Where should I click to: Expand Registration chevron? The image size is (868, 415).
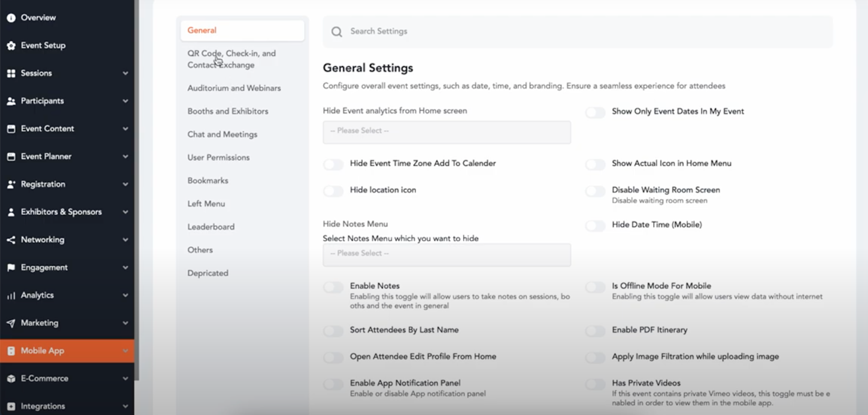coord(125,184)
